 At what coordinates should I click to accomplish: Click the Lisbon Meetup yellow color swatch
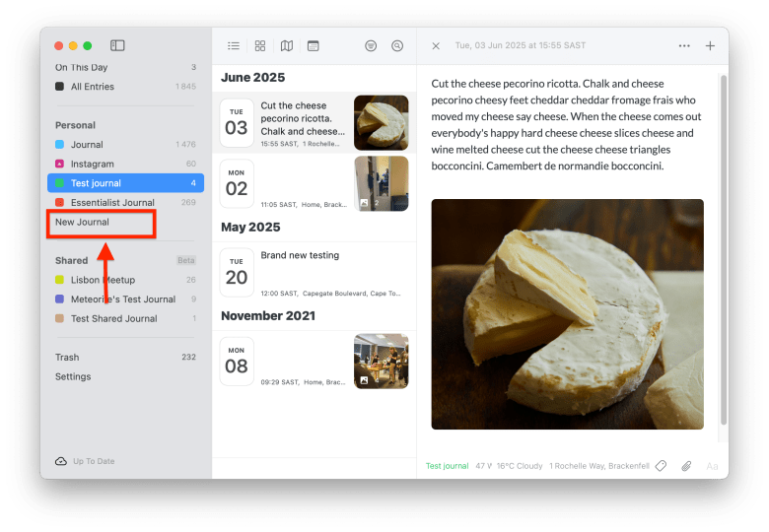(59, 280)
